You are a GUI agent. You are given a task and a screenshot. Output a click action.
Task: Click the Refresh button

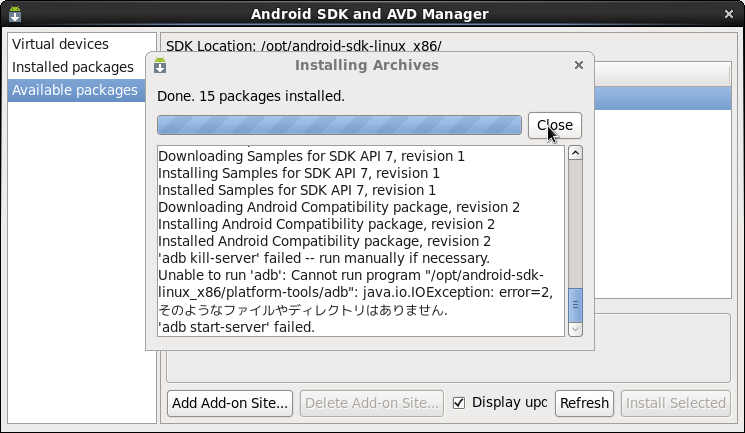(x=584, y=403)
